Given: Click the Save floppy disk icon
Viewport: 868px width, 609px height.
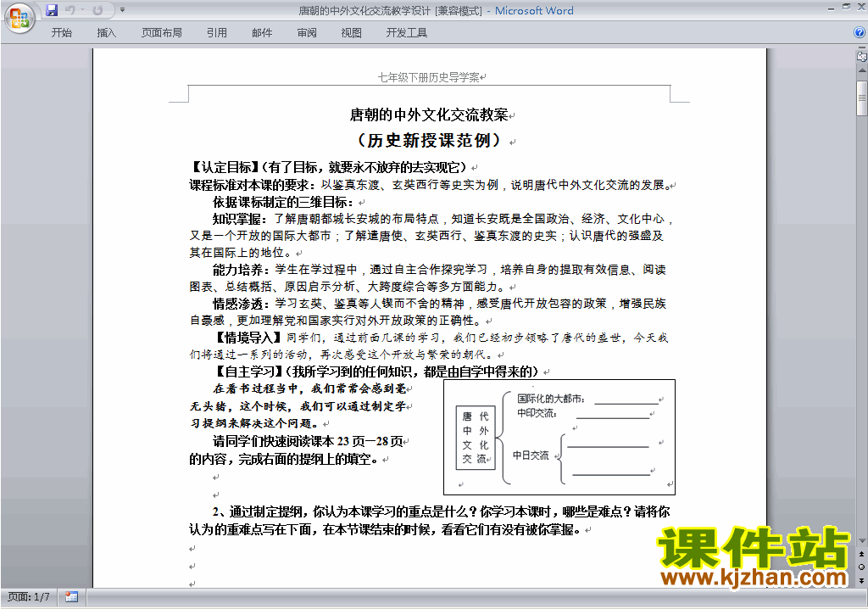Looking at the screenshot, I should click(x=52, y=10).
